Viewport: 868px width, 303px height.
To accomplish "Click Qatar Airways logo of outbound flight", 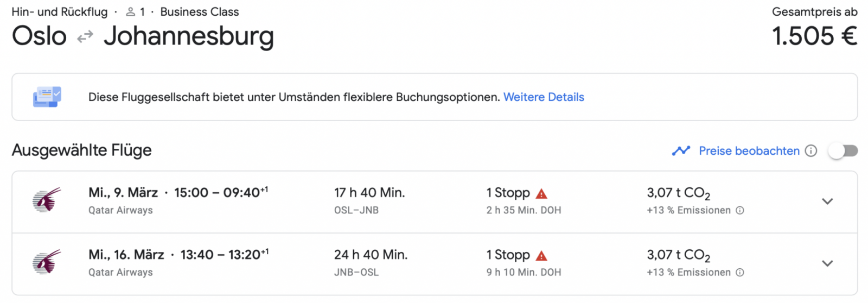I will (47, 200).
